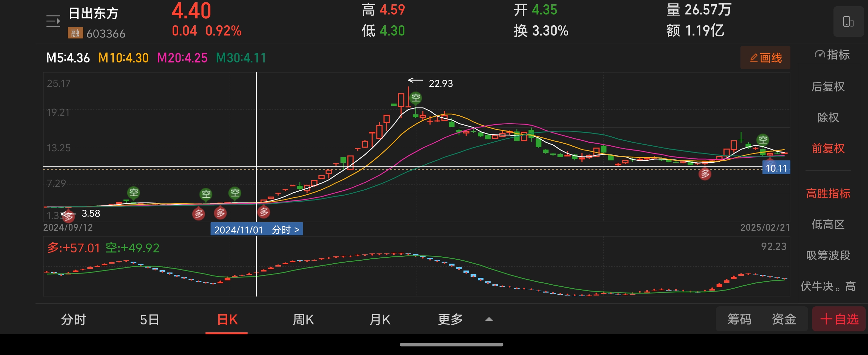Viewport: 868px width, 355px height.
Task: Click the 多 marker below 10.11 line
Action: [x=705, y=174]
